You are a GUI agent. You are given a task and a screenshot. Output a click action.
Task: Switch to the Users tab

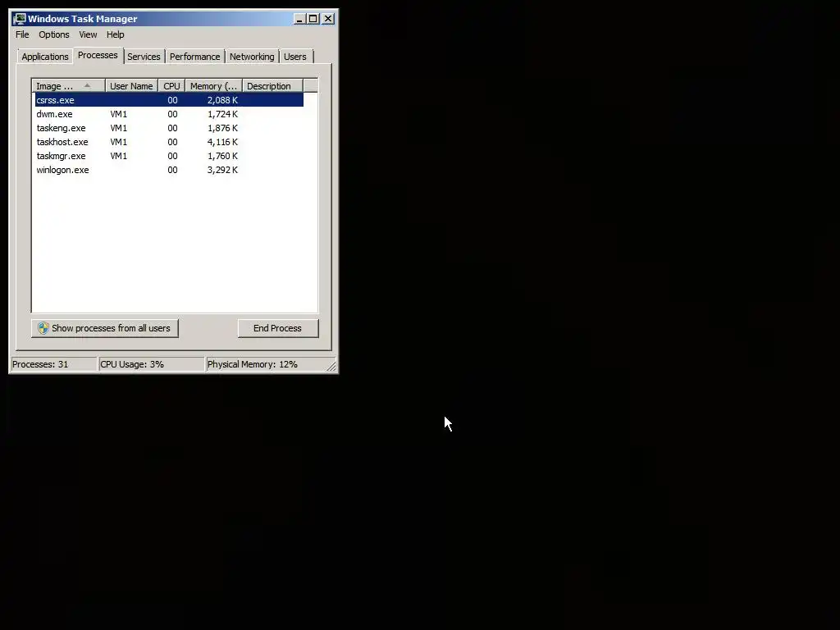coord(295,57)
